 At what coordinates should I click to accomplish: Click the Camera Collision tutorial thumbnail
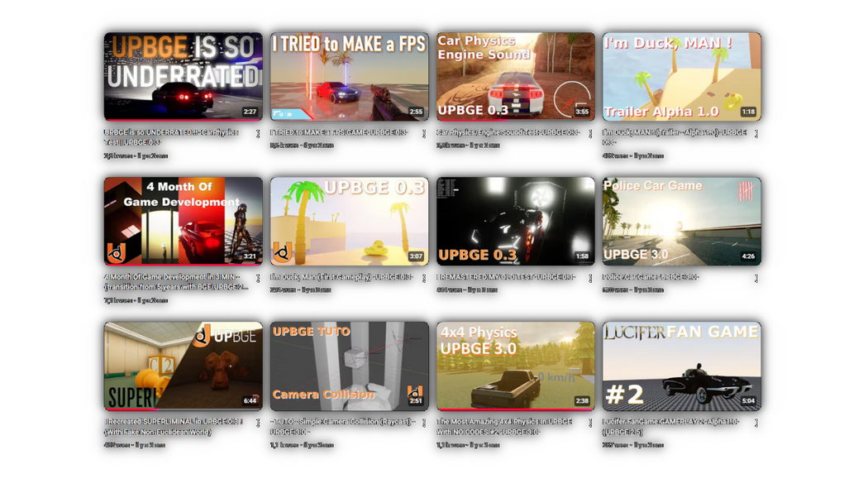tap(349, 366)
